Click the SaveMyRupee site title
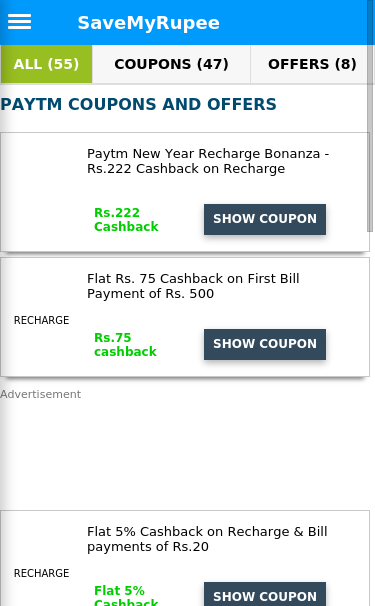 (x=148, y=23)
